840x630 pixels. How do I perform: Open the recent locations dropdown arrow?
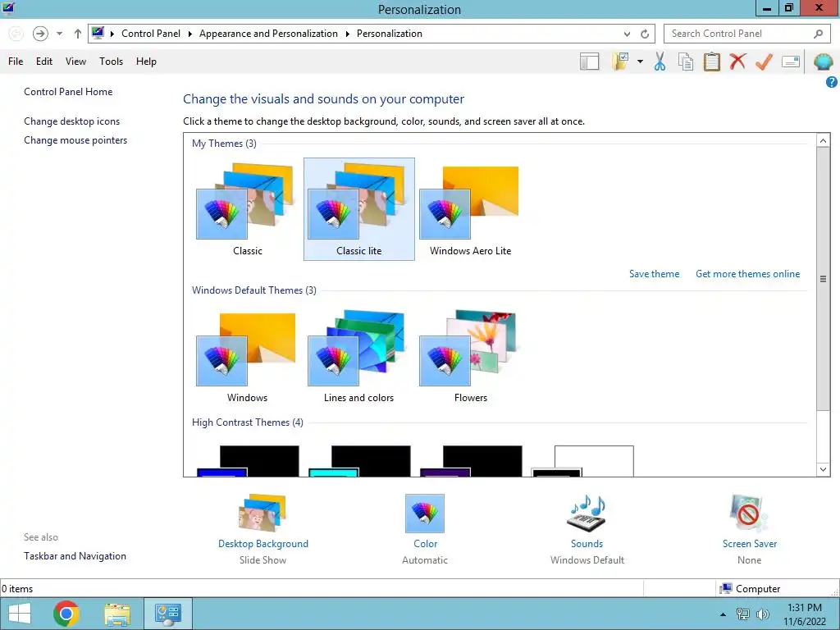59,34
